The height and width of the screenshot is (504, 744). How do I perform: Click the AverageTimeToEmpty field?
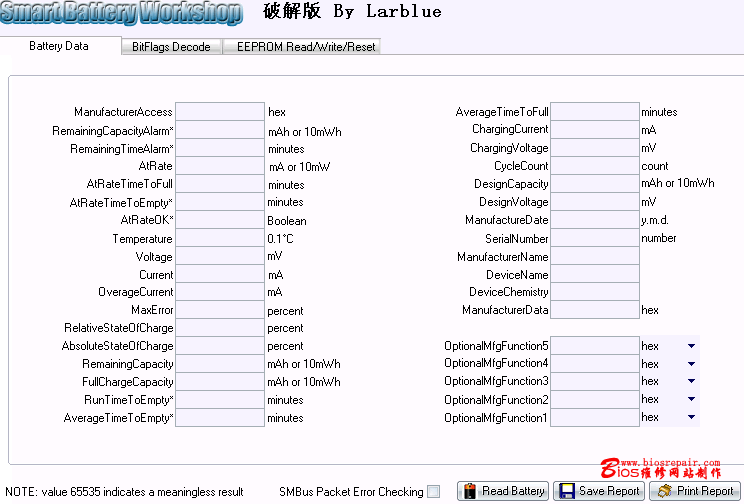220,418
